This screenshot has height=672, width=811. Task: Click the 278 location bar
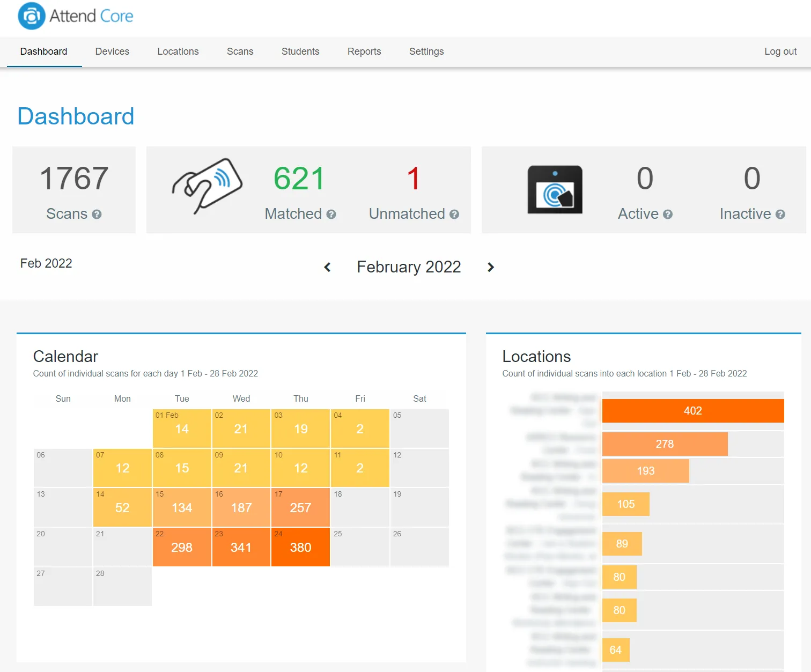click(x=665, y=444)
